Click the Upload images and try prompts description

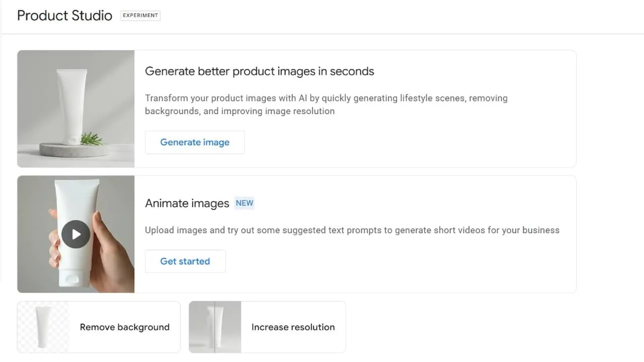[x=352, y=230]
